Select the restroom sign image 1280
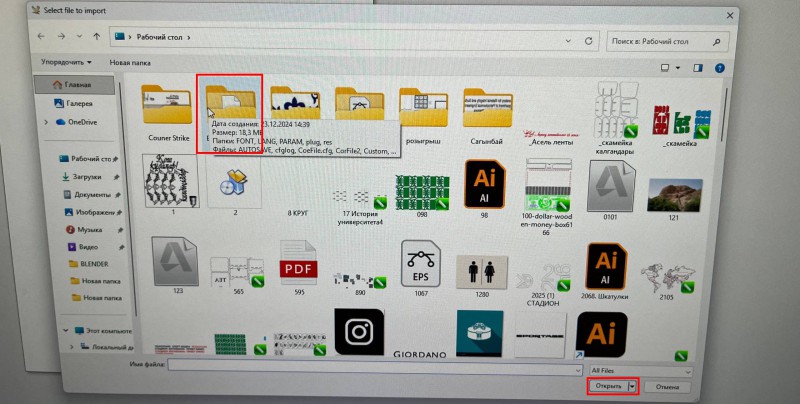The width and height of the screenshot is (800, 404). (x=482, y=276)
